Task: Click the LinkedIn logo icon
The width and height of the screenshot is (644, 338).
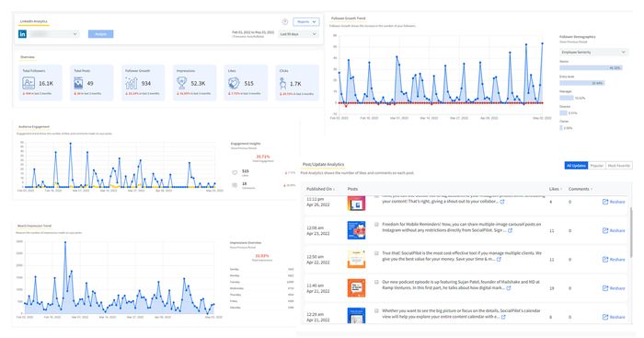Action: 23,34
